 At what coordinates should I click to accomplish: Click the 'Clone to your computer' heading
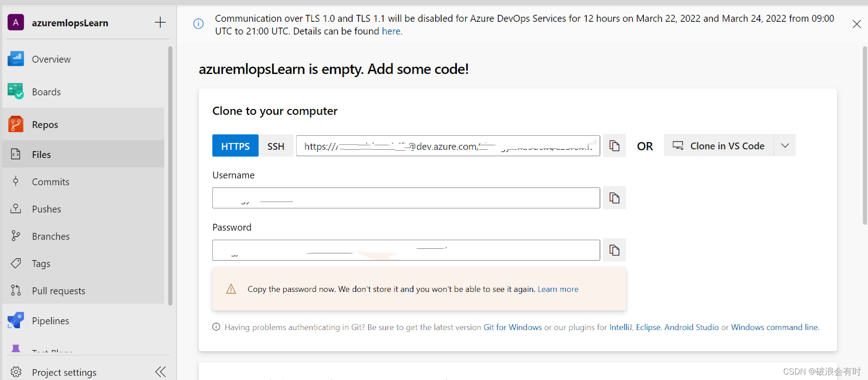click(275, 111)
